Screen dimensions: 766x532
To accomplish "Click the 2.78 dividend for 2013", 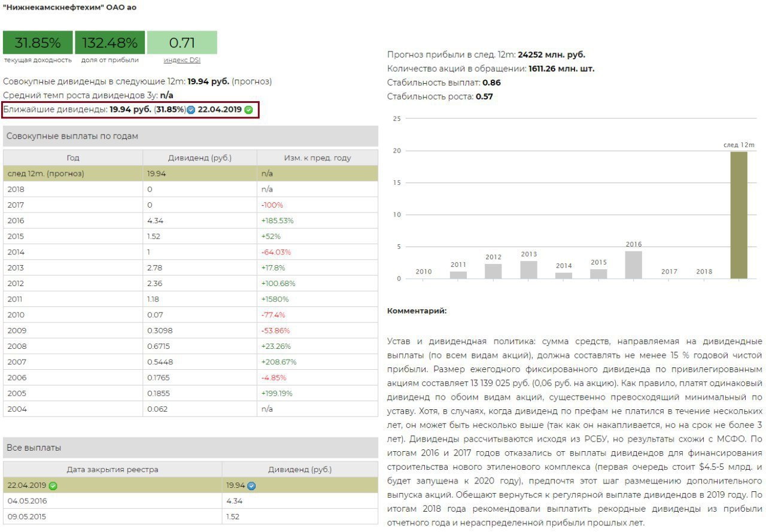I will tap(154, 267).
